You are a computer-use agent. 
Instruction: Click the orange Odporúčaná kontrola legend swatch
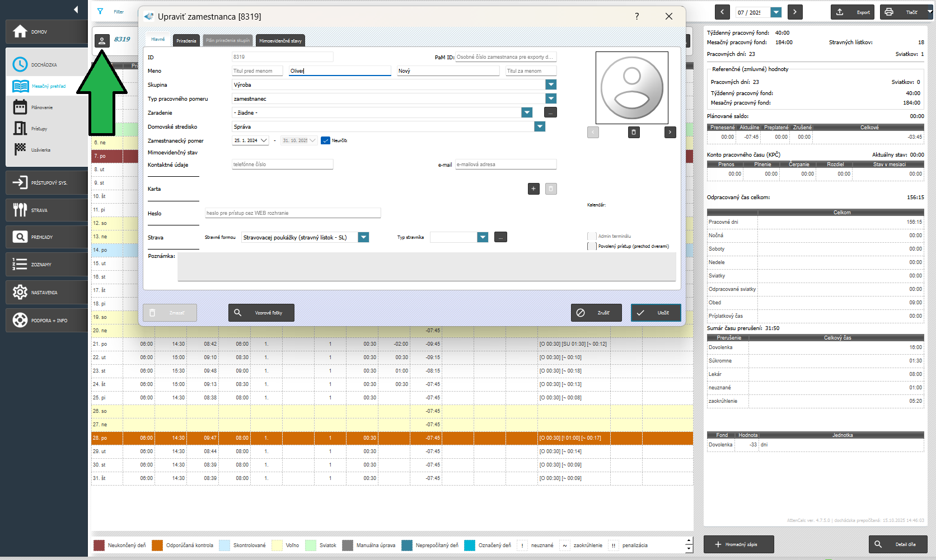pyautogui.click(x=157, y=545)
